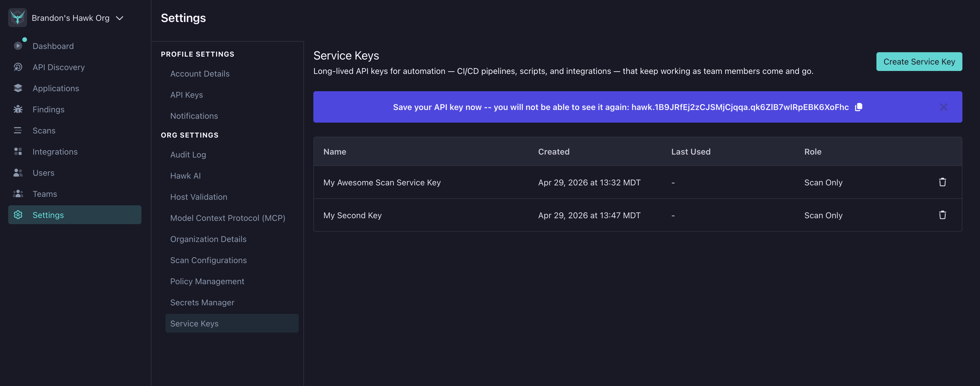Open API Keys profile settings
The width and height of the screenshot is (980, 386).
pyautogui.click(x=186, y=95)
